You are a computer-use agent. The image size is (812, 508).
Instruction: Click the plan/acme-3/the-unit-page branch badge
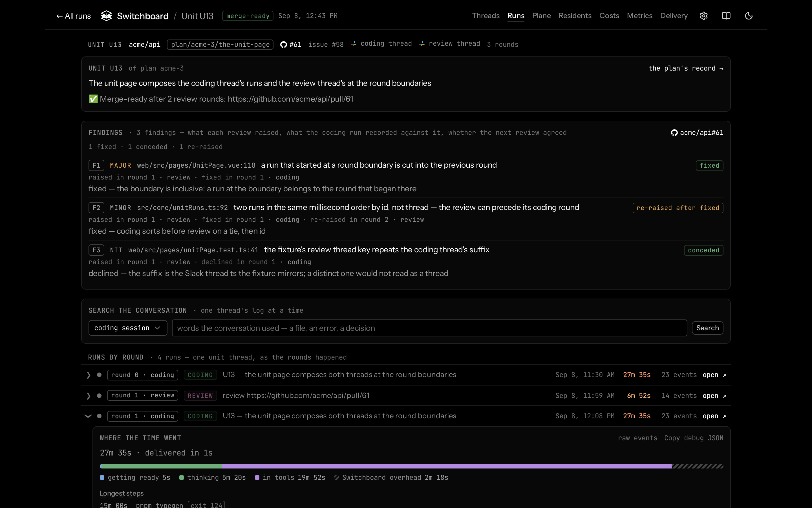click(x=220, y=45)
